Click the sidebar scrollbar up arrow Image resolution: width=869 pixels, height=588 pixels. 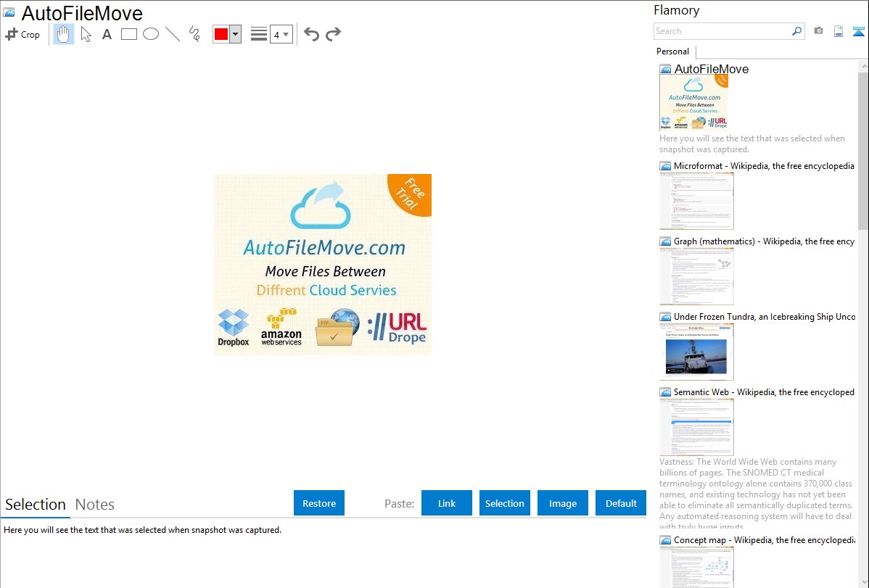click(863, 66)
